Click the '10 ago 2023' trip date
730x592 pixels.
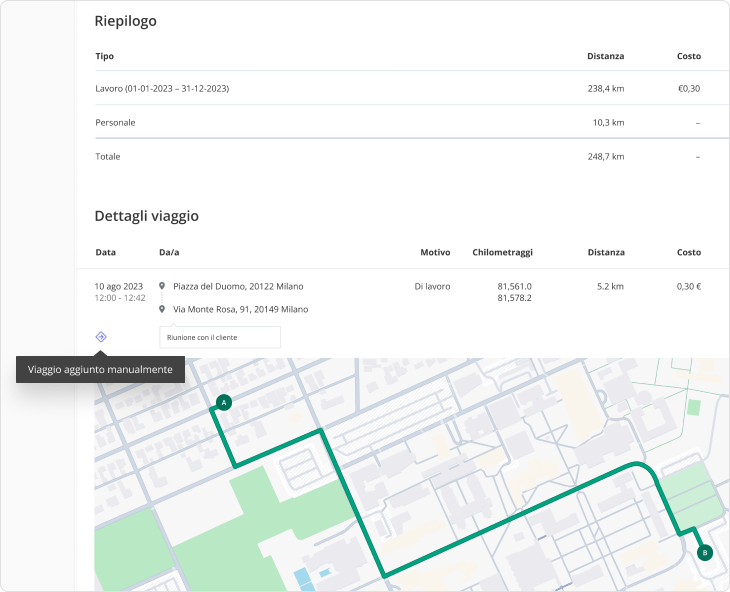click(x=119, y=286)
